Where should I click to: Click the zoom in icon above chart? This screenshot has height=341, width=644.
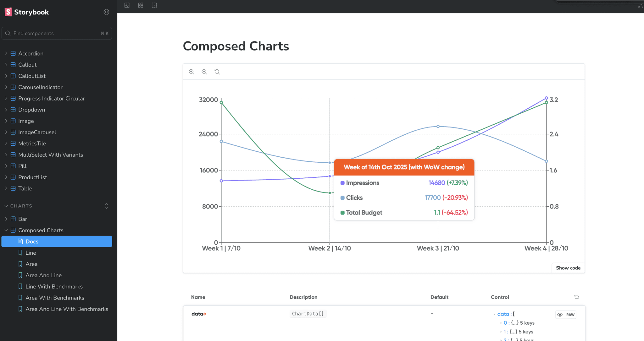(191, 72)
